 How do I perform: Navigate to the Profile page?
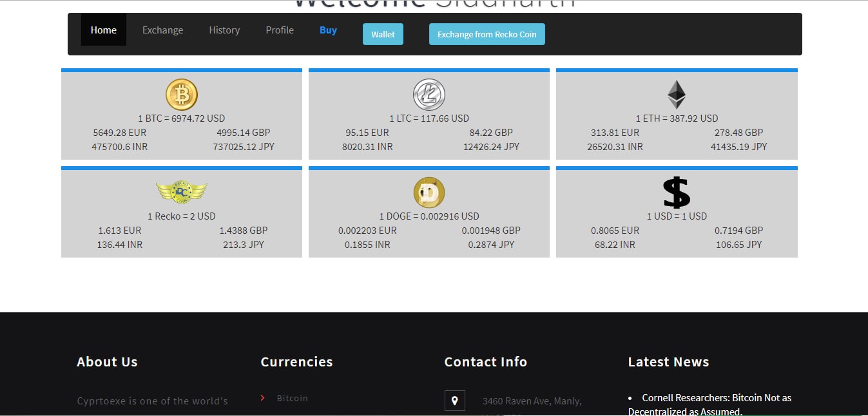[280, 30]
